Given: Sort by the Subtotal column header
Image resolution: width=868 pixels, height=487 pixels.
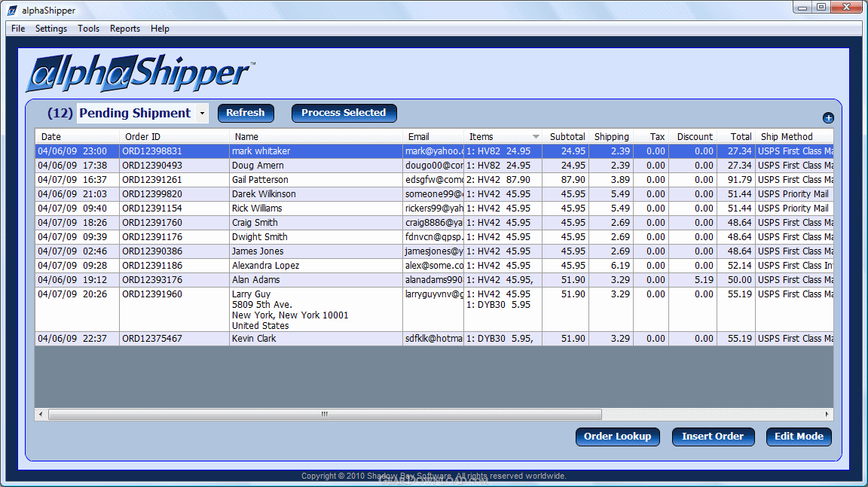Looking at the screenshot, I should tap(565, 136).
